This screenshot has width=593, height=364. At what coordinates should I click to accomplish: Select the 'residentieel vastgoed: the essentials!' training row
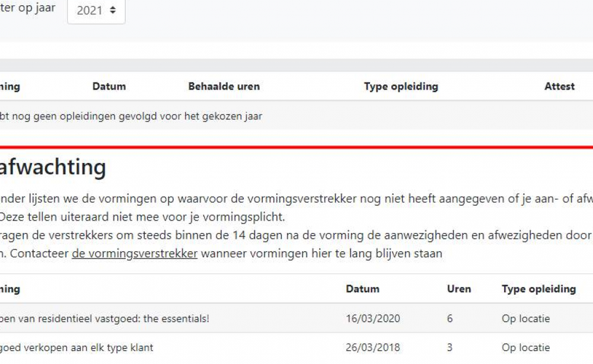(296, 318)
